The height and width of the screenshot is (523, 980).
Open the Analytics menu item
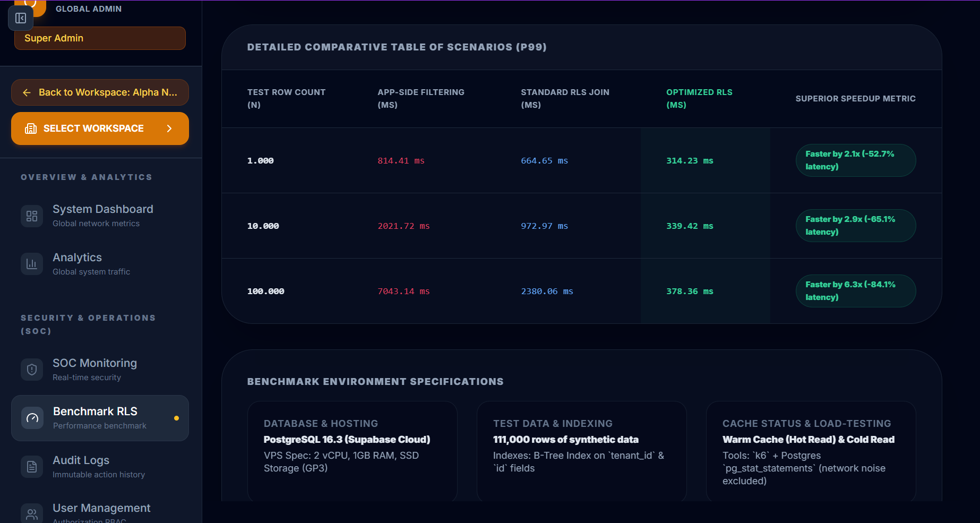click(x=100, y=264)
